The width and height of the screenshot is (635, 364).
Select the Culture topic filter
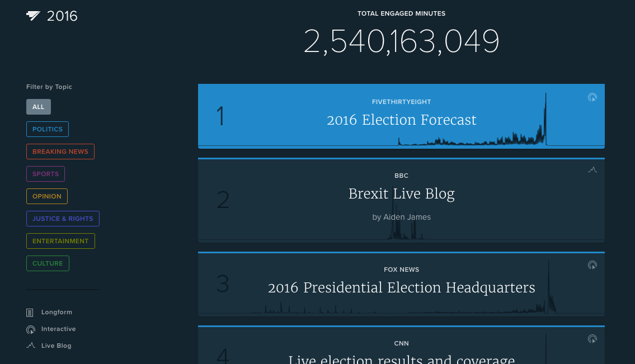[x=48, y=263]
